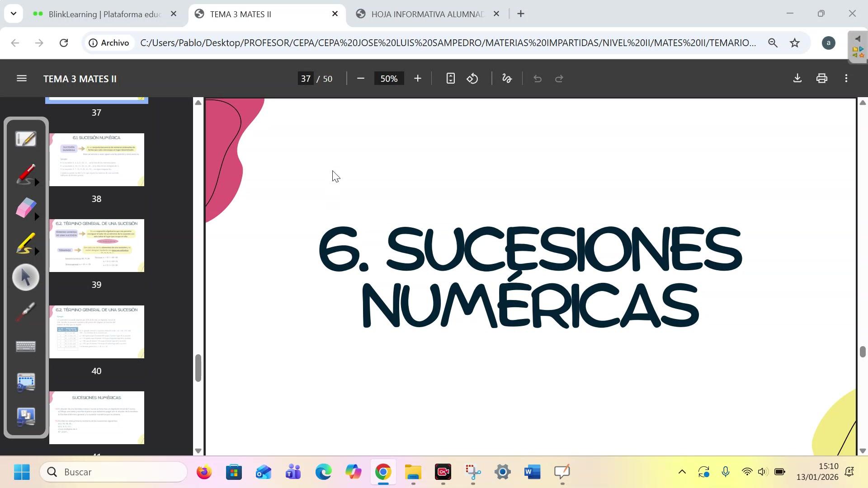Open page 39 thumbnail
868x488 pixels.
click(96, 246)
